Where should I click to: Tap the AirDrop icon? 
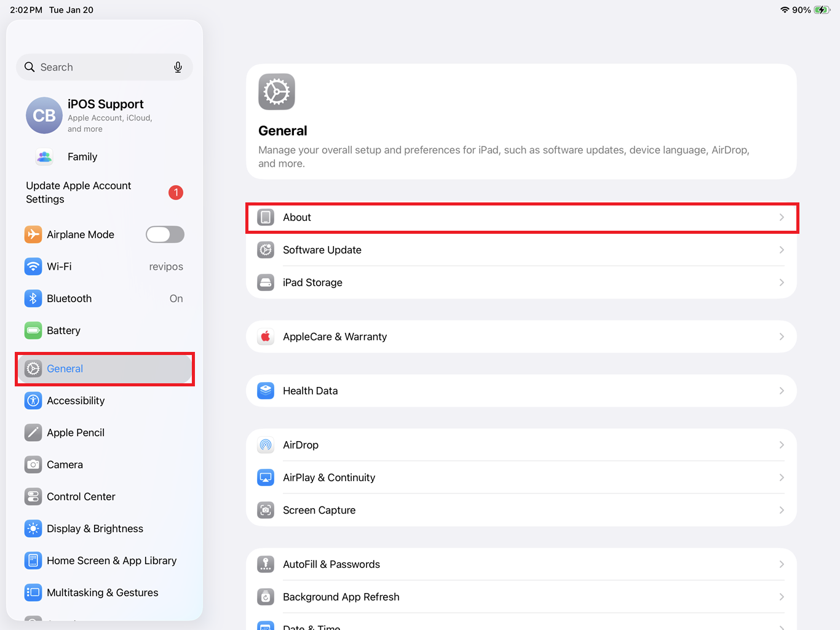(266, 445)
